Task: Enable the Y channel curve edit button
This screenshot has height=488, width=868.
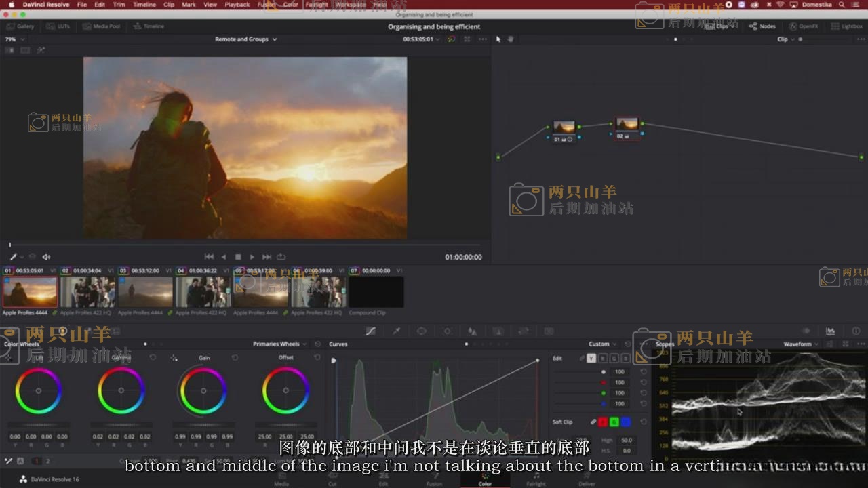Action: [591, 358]
